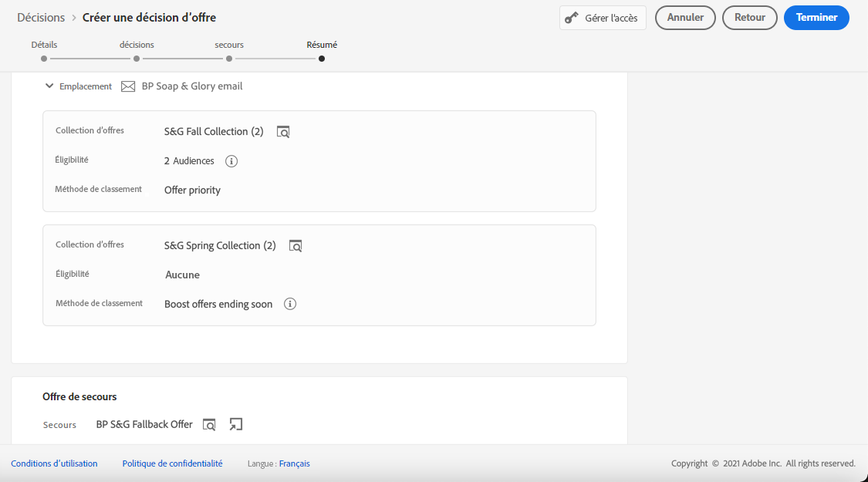Navigate to the Décisions breadcrumb

pos(41,18)
